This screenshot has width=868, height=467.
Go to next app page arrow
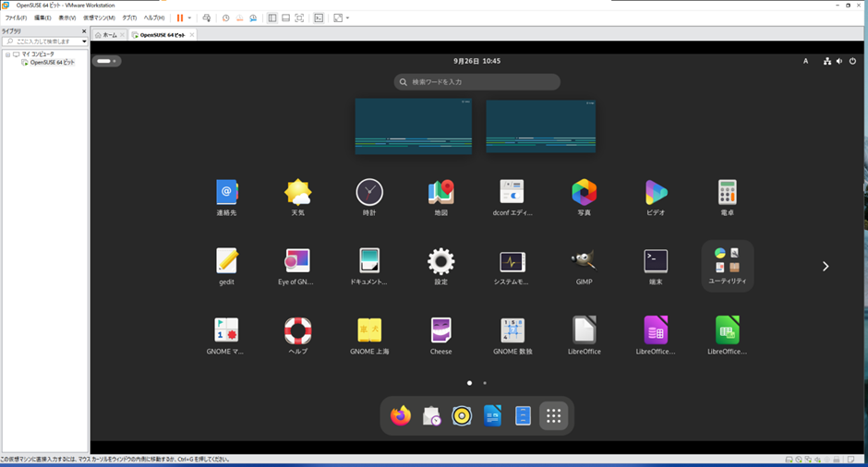tap(826, 266)
